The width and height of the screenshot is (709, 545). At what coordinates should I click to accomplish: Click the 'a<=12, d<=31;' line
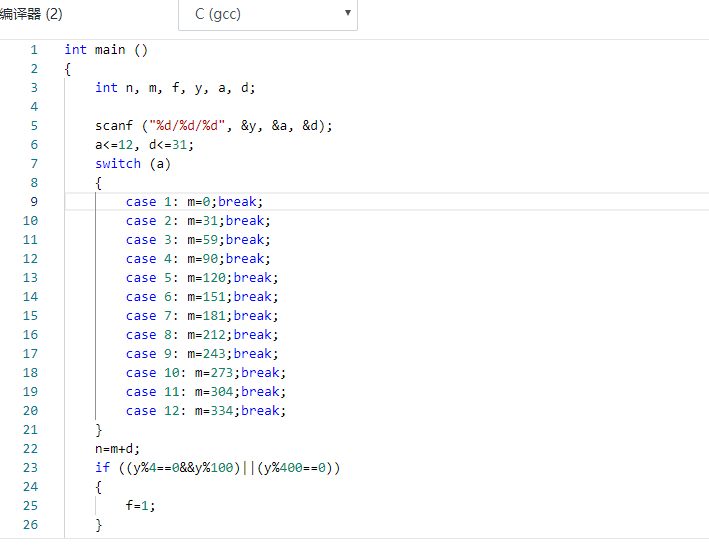coord(144,145)
